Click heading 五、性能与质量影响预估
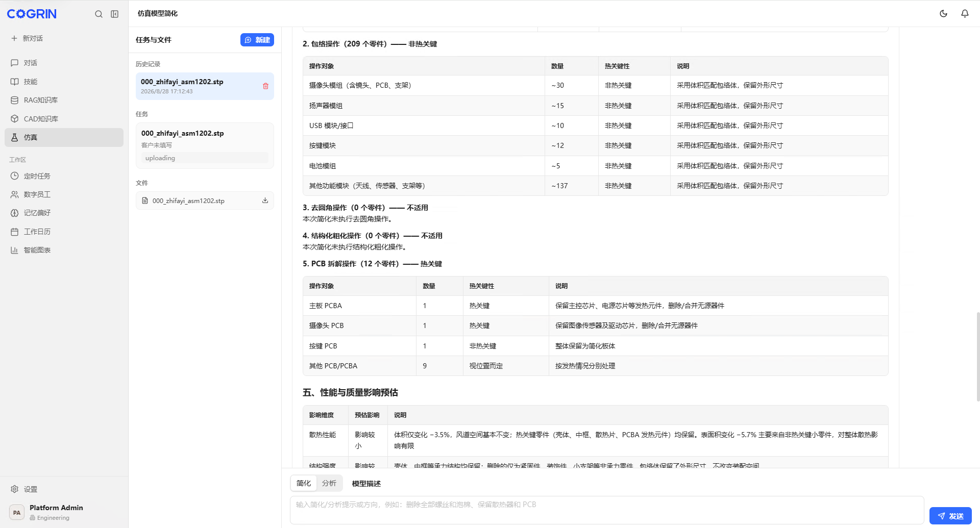 (x=350, y=392)
